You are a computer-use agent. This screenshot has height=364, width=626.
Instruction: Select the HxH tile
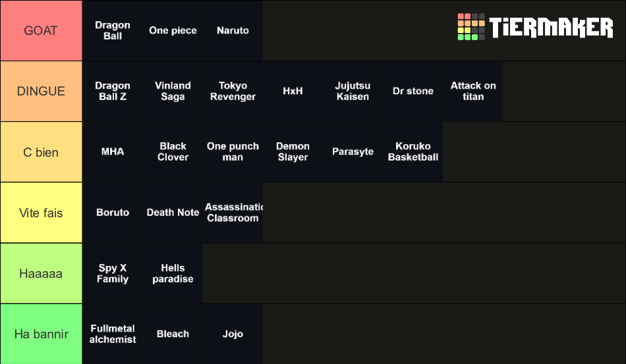click(293, 91)
